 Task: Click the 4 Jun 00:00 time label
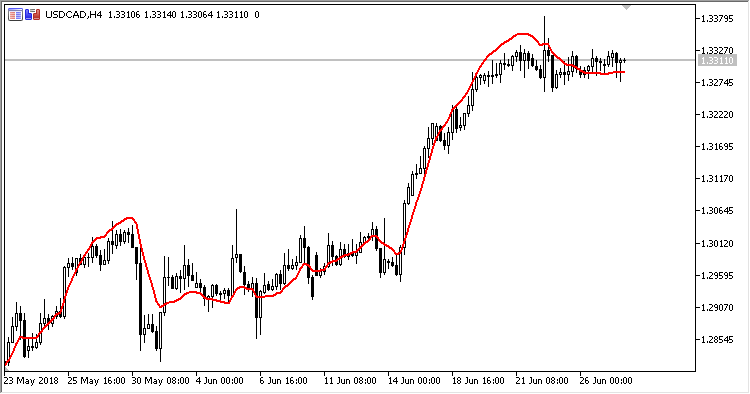pyautogui.click(x=220, y=381)
